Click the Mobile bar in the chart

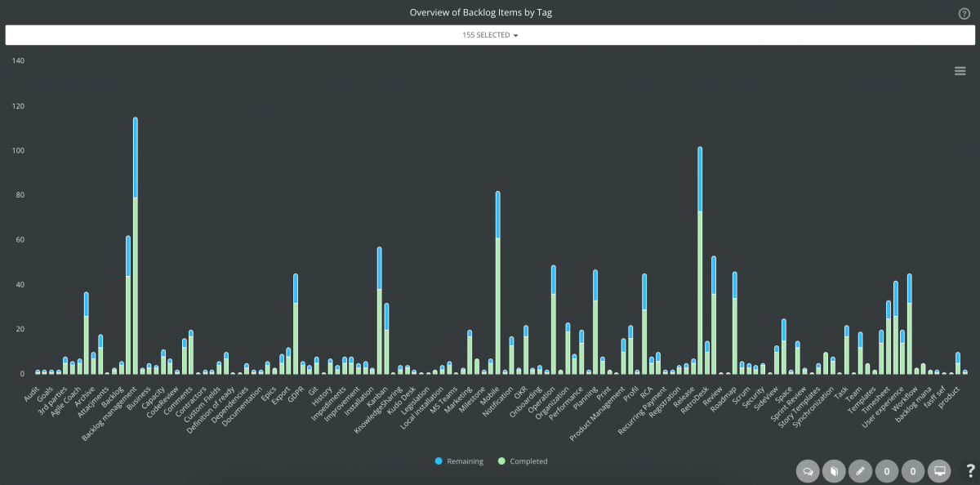(x=497, y=286)
